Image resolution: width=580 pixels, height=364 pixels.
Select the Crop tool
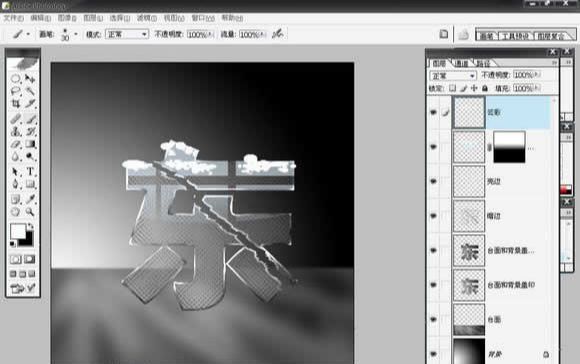[15, 104]
